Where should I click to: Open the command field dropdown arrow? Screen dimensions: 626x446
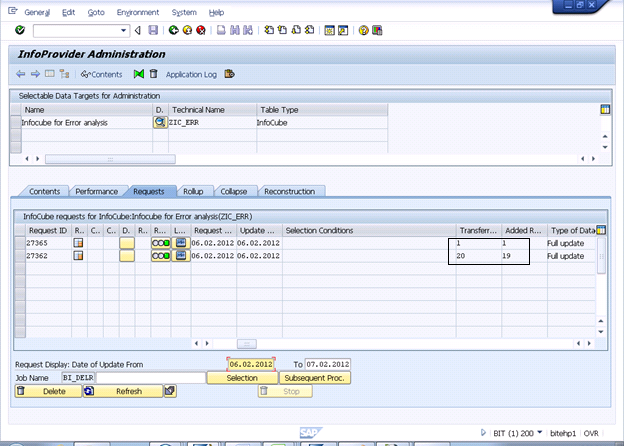click(123, 30)
